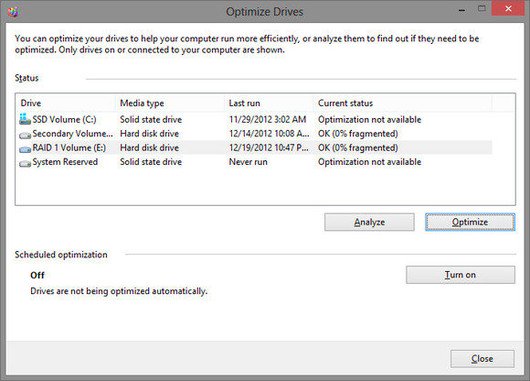Viewport: 530px width, 381px height.
Task: Click RAID 1 Volume's OK (0% fragmented) status
Action: click(358, 148)
